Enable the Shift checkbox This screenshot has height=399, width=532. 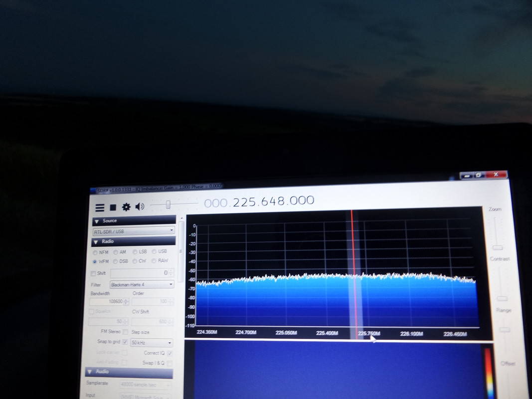(x=93, y=273)
